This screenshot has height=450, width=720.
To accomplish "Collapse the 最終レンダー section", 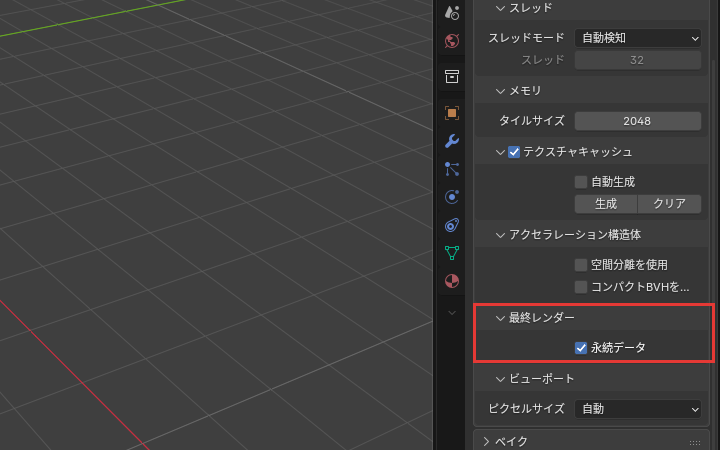I will coord(500,318).
